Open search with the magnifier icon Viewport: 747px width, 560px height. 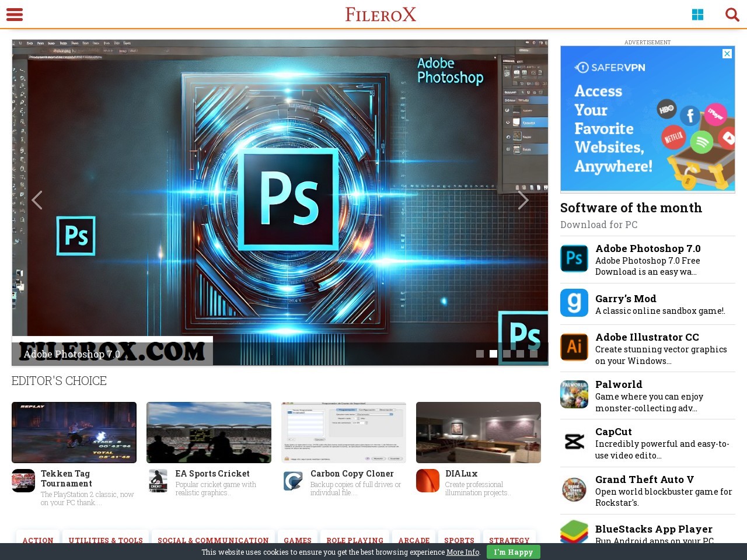coord(732,15)
